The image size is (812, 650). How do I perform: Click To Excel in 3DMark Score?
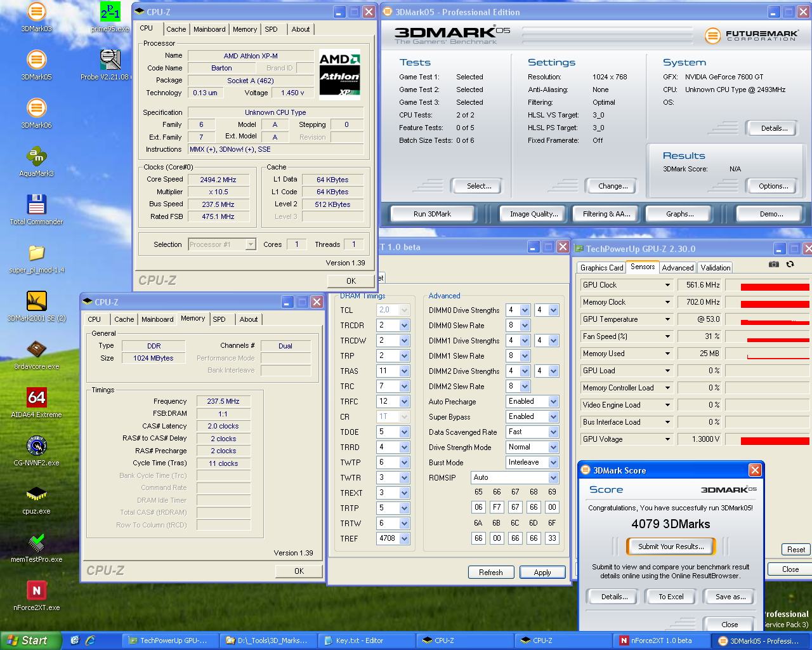(x=671, y=597)
